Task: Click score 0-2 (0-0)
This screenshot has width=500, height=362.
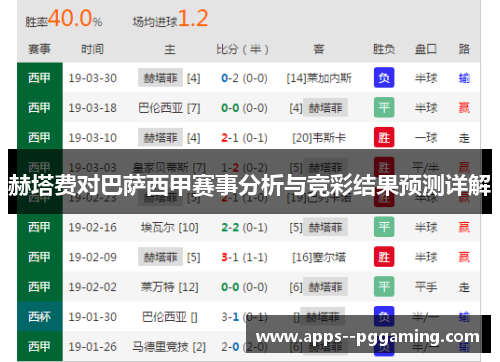Action: (244, 78)
